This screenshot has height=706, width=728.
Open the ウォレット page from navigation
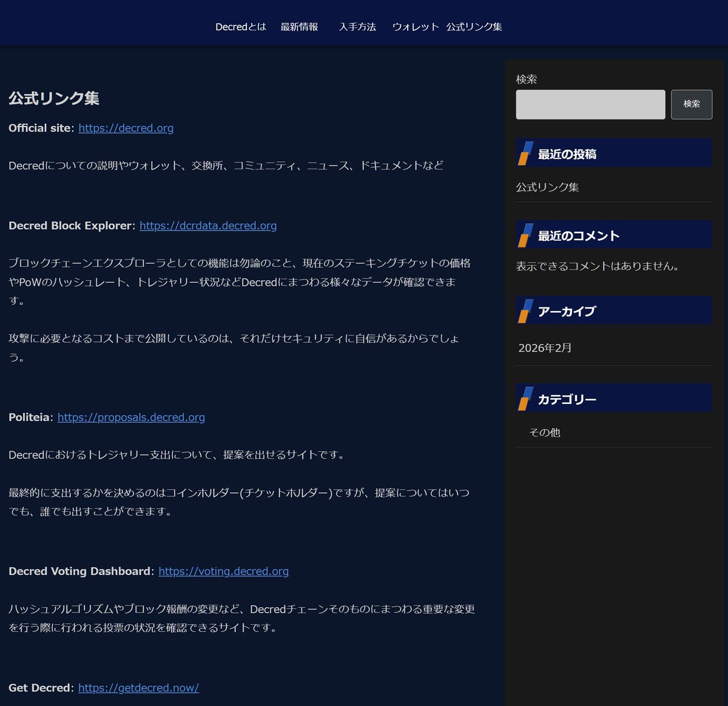[x=415, y=27]
